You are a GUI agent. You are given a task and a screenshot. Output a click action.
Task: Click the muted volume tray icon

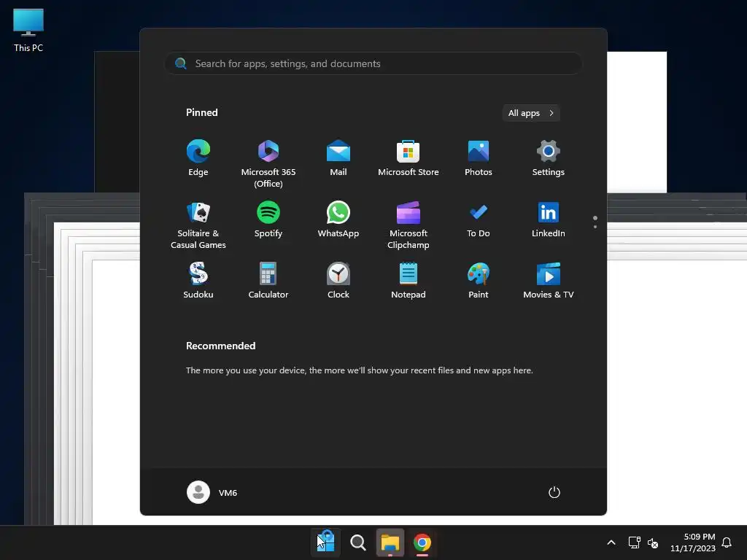point(653,542)
